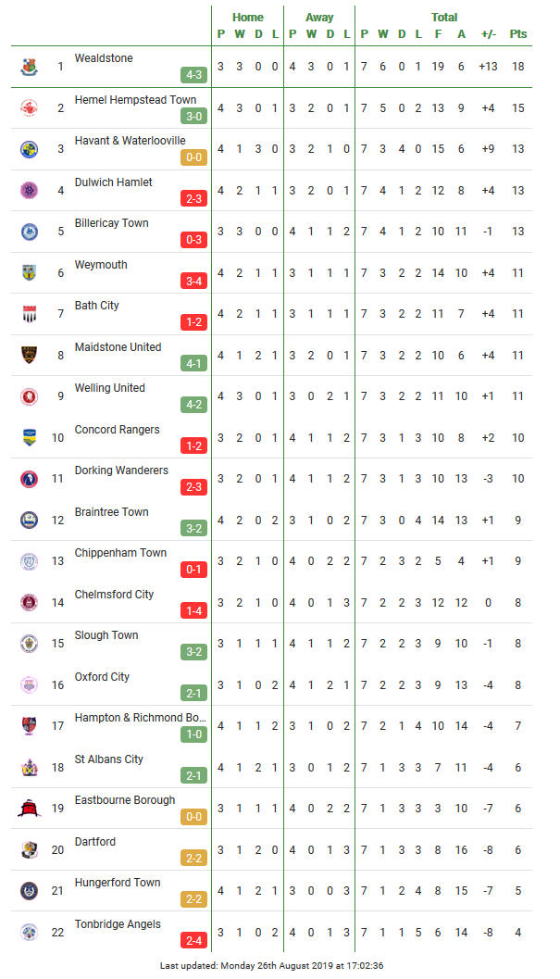Click Wealdstone's green 4-3 result badge
Viewport: 560px width, 979px height.
click(194, 75)
